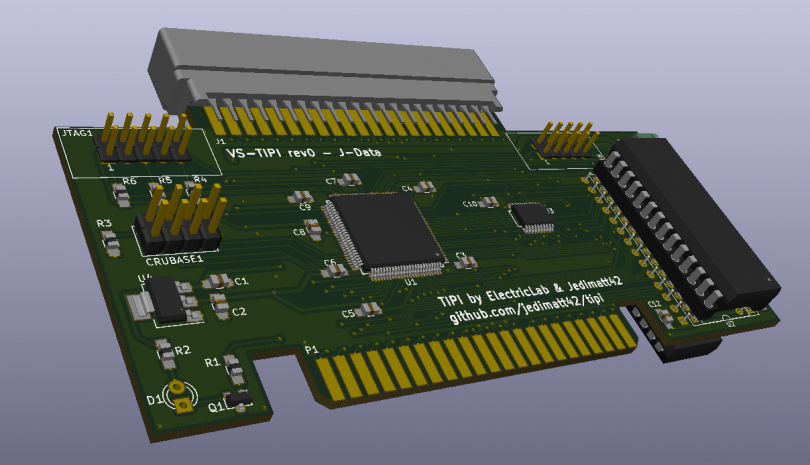Click the github.com/jedimatt42/tipi silkscreen text

527,309
